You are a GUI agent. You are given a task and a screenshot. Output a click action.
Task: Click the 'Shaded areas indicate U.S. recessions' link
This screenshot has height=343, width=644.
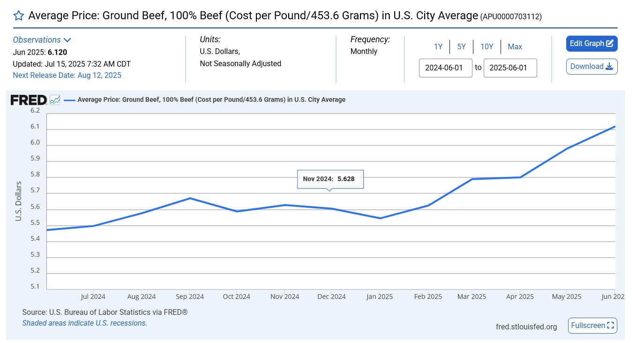pos(85,323)
